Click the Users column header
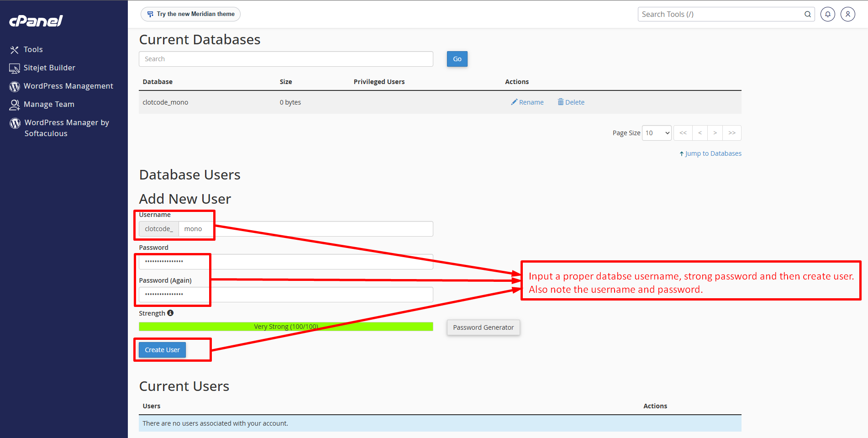868x438 pixels. [x=152, y=406]
